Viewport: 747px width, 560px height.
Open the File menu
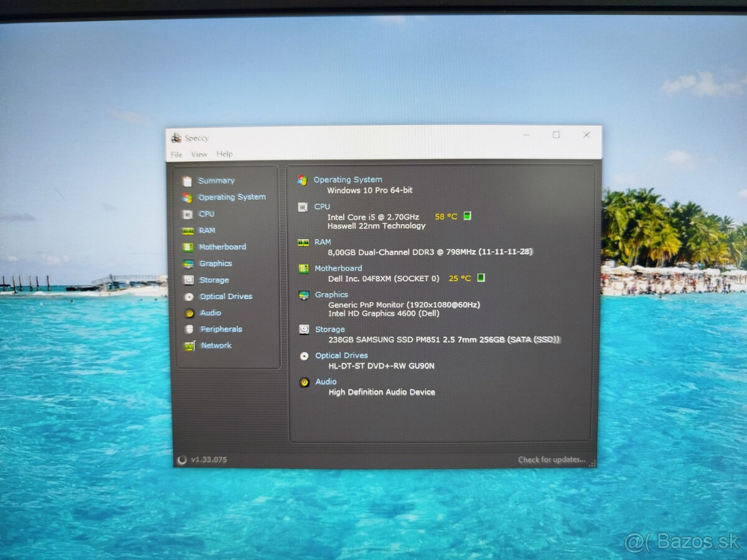click(x=177, y=154)
